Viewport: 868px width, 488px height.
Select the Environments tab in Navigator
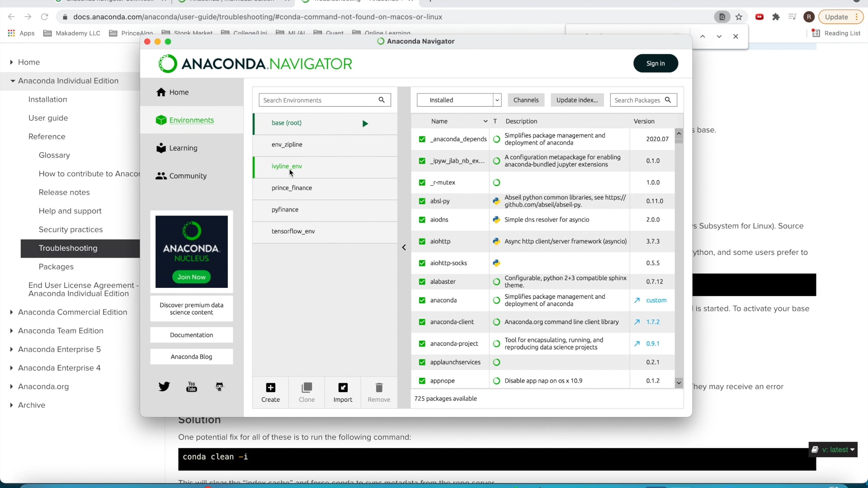(192, 120)
